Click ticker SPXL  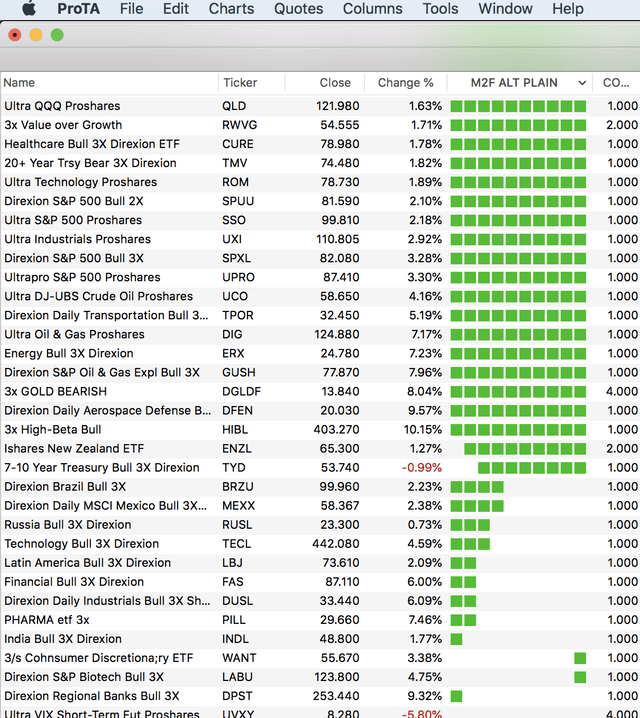[236, 258]
